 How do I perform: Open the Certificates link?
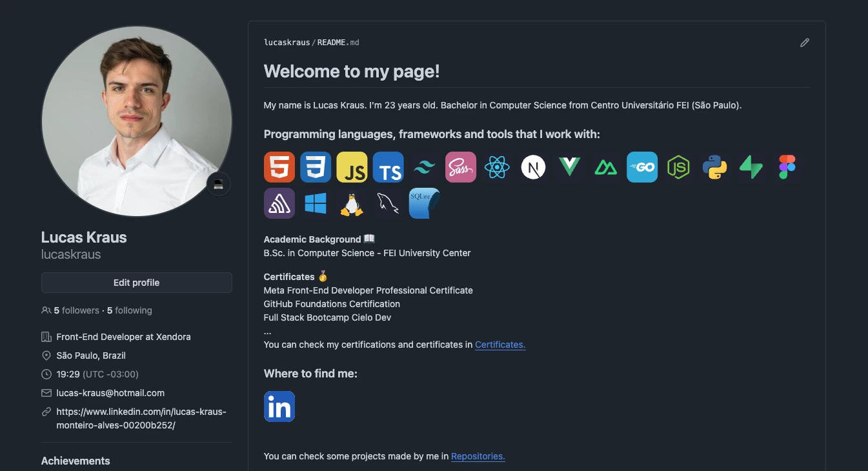pyautogui.click(x=500, y=345)
